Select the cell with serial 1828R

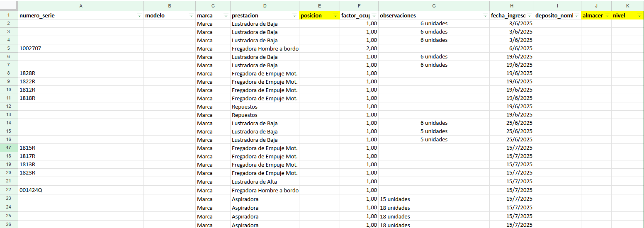[81, 73]
